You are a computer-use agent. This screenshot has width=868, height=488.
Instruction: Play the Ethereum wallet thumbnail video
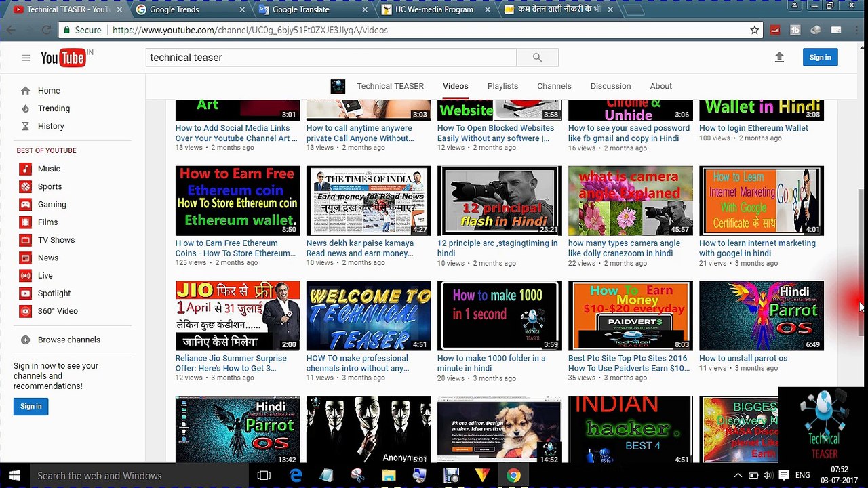click(x=237, y=201)
